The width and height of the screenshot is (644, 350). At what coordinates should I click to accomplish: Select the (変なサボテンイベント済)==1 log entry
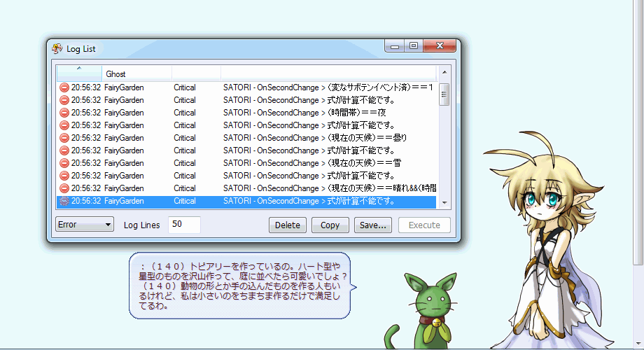click(x=246, y=87)
